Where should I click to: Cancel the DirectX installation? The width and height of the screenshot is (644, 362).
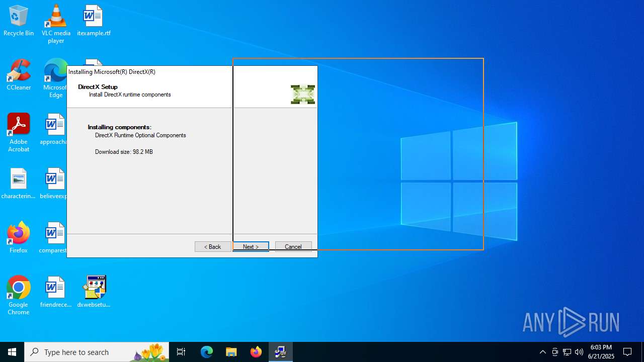pyautogui.click(x=293, y=247)
